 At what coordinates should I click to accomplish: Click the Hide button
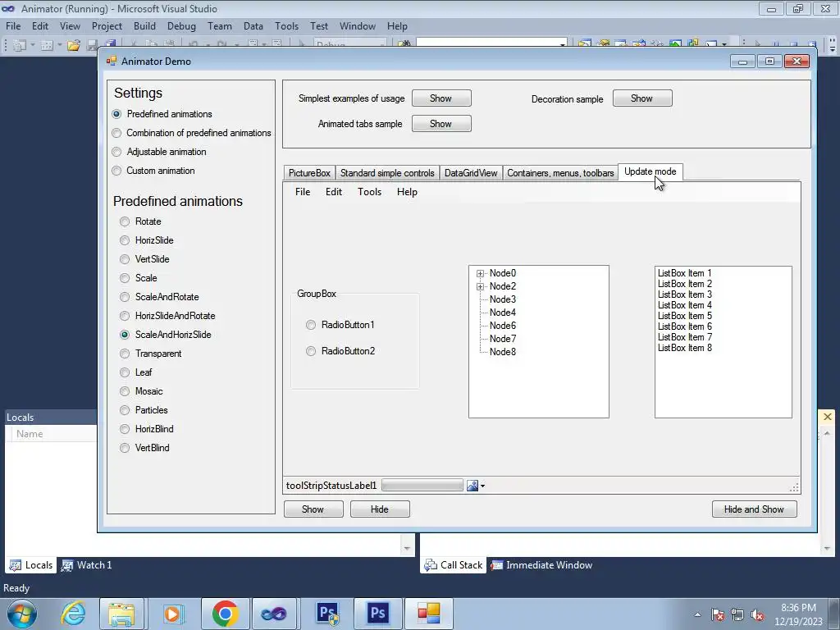pyautogui.click(x=380, y=509)
